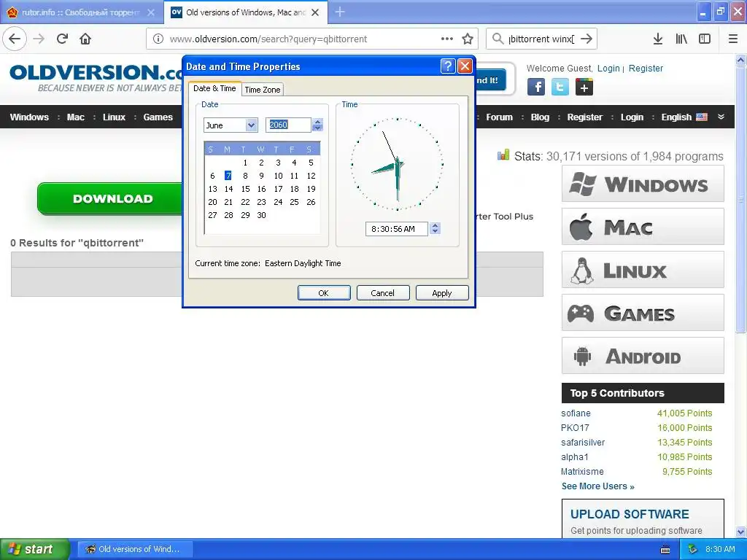Screen dimensions: 747x560
Task: Open Games in the site menu
Action: pos(158,117)
